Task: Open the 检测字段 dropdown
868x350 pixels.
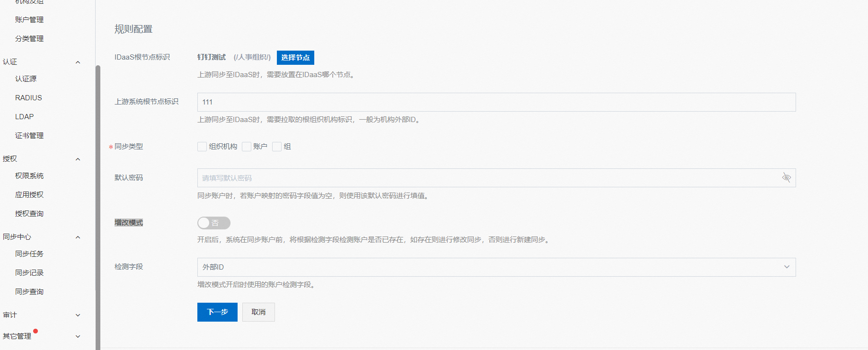Action: pos(496,267)
